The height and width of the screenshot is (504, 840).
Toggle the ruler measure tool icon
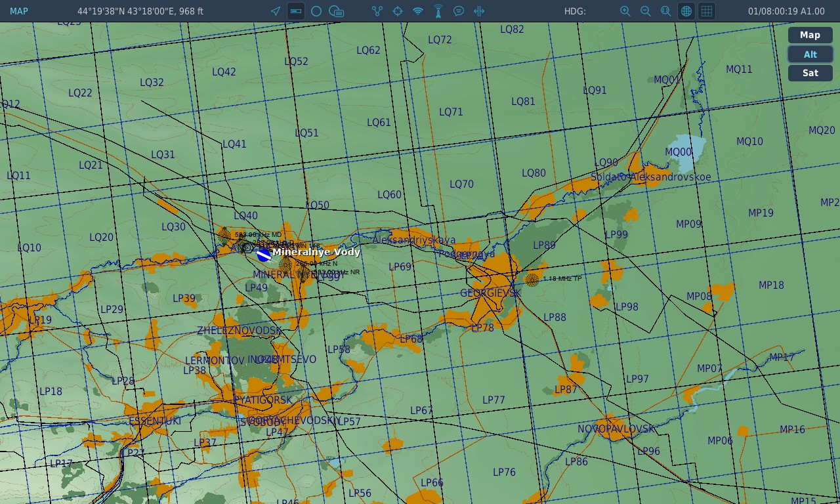click(296, 11)
